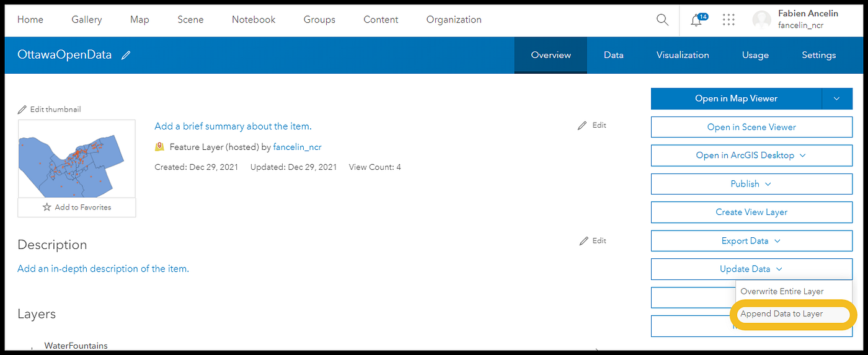The image size is (868, 355).
Task: Click Add a brief summary link
Action: pyautogui.click(x=233, y=126)
